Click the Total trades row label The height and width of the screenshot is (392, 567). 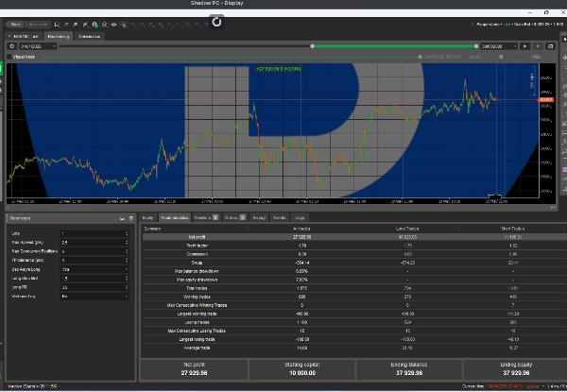(x=197, y=288)
